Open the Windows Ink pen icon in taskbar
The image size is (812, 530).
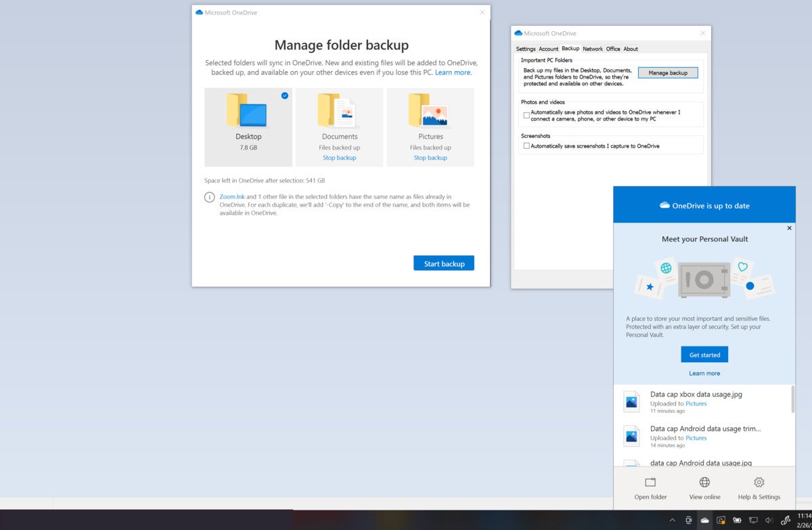coord(786,520)
